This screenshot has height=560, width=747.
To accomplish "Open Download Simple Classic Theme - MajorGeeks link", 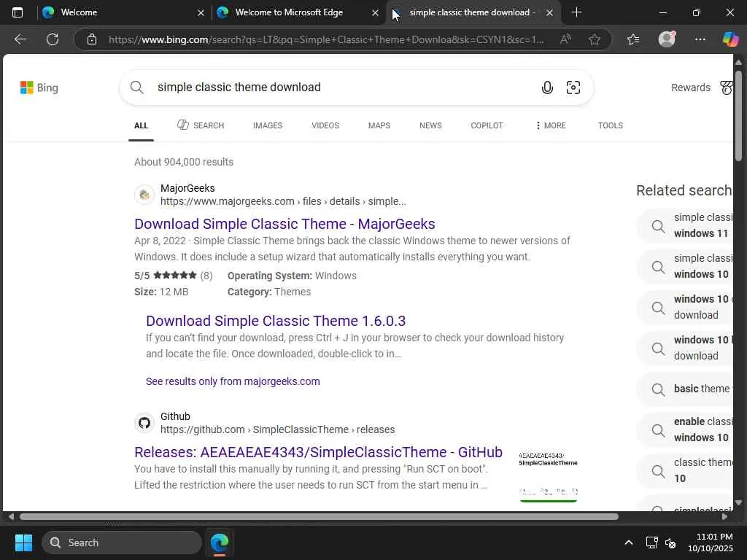I will [x=285, y=224].
